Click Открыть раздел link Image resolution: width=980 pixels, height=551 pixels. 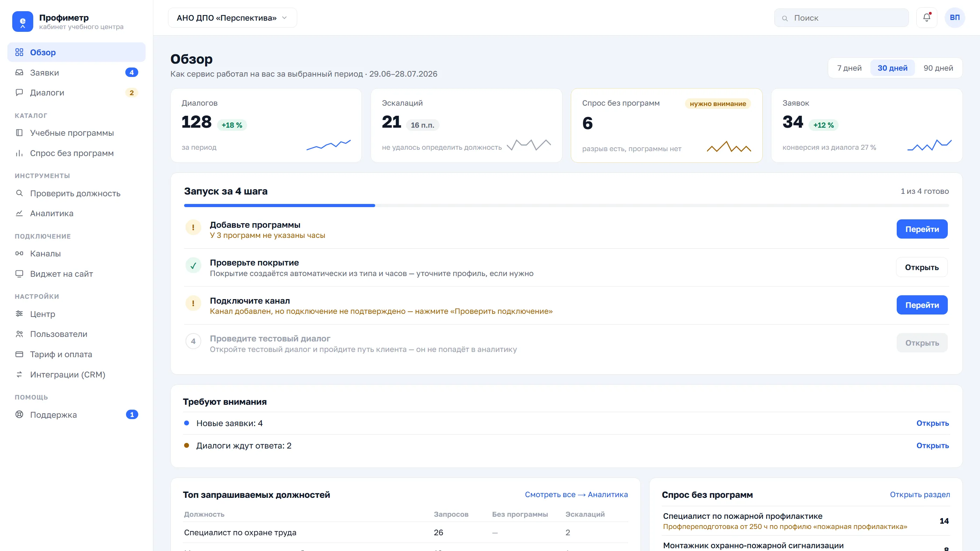pyautogui.click(x=919, y=494)
